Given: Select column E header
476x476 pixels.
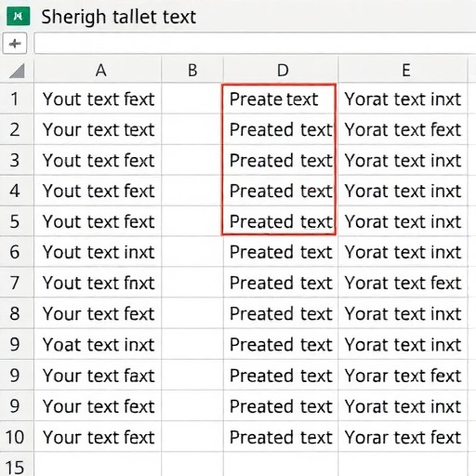Looking at the screenshot, I should (403, 70).
